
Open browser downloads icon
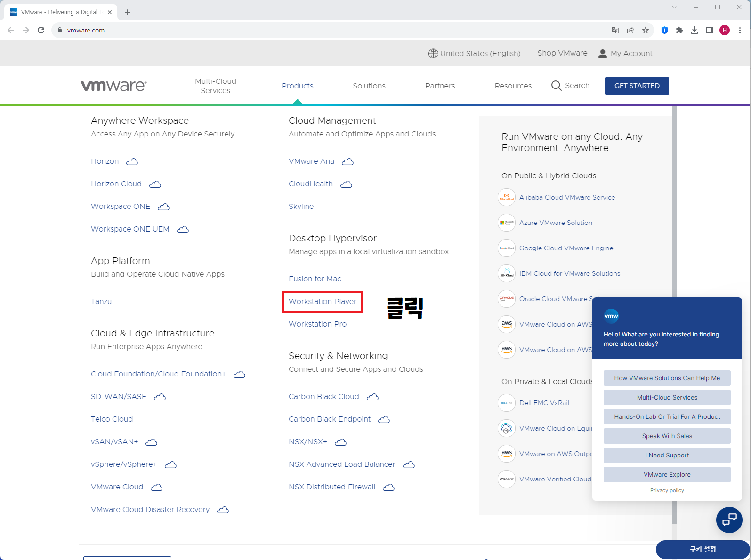(x=694, y=30)
